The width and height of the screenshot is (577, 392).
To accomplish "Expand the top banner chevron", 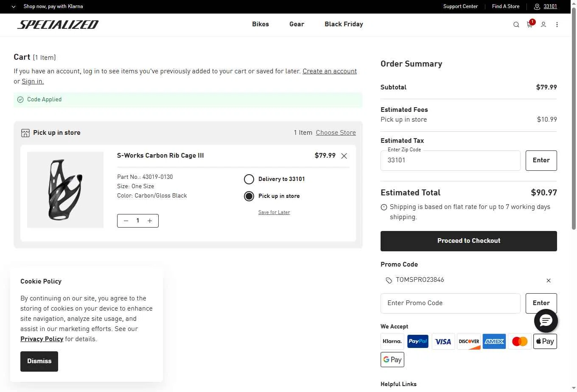I will [x=14, y=7].
